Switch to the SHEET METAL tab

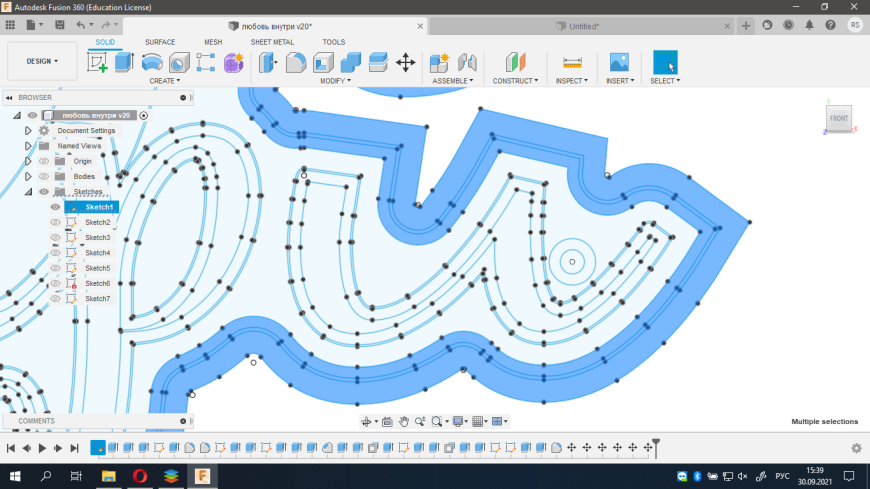[272, 42]
